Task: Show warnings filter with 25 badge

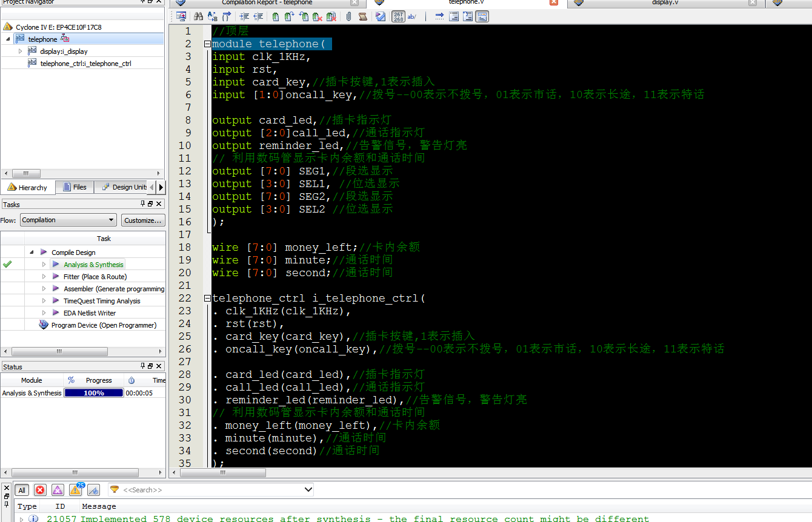Action: click(x=76, y=489)
